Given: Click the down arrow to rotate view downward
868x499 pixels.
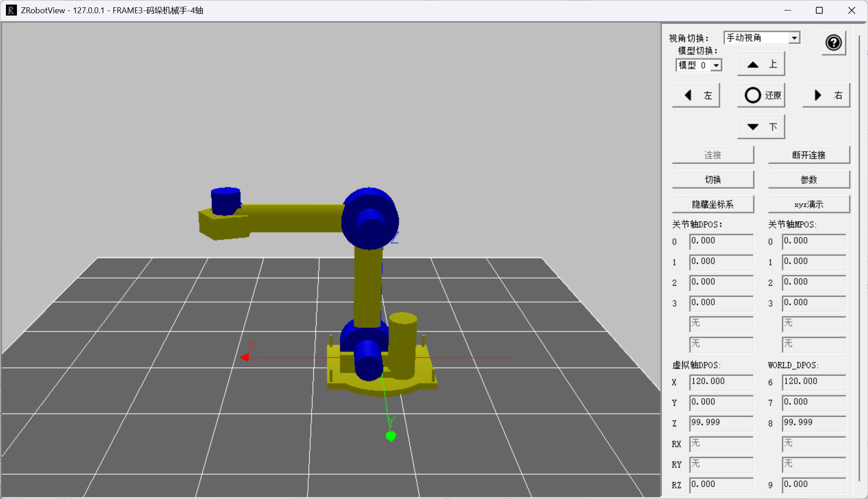Looking at the screenshot, I should pos(761,126).
